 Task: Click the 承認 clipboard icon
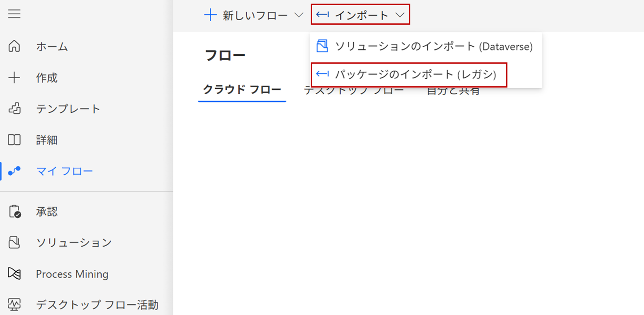click(15, 212)
